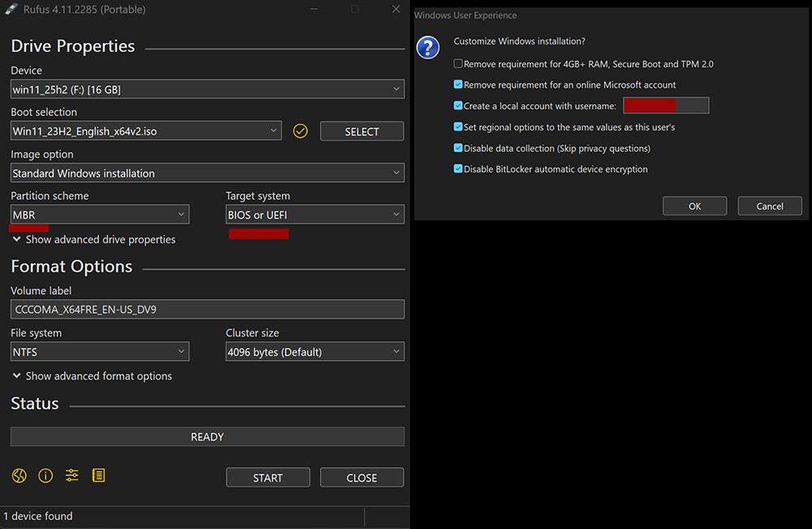This screenshot has width=812, height=529.
Task: Open the Device dropdown
Action: click(207, 89)
